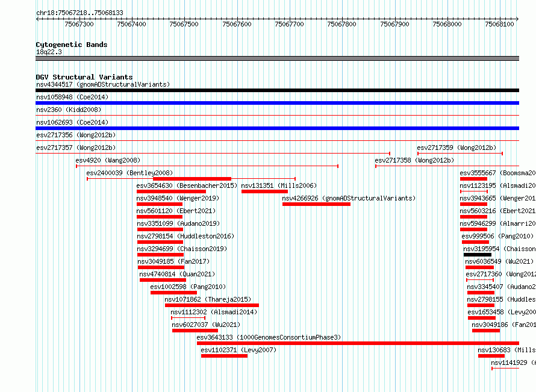Click nsv130683 Mills label
The image size is (536, 392).
507,350
